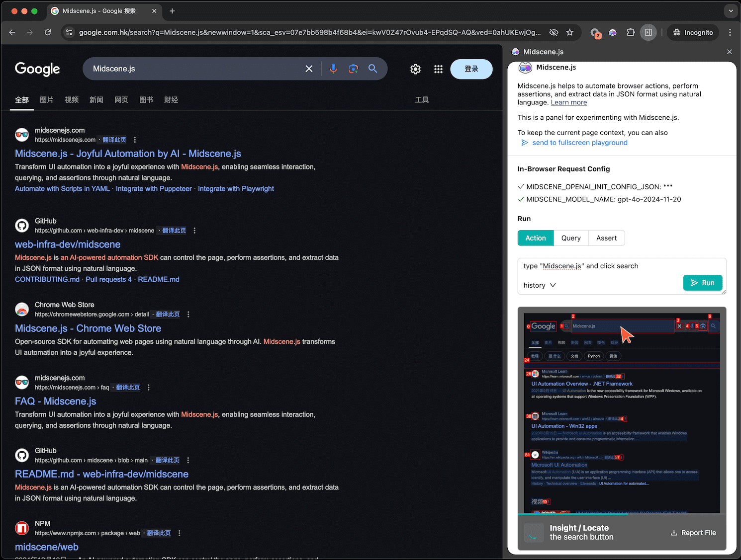
Task: Switch to the 财经 finance tab
Action: click(171, 100)
